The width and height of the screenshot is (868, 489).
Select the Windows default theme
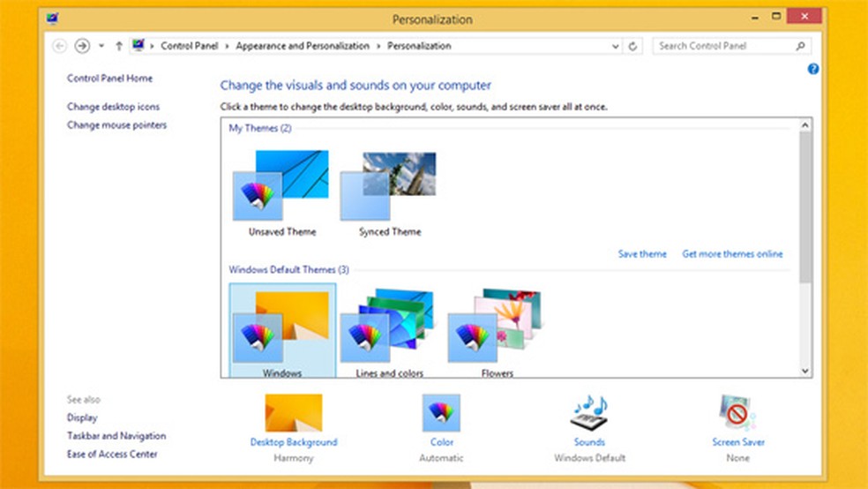(282, 331)
